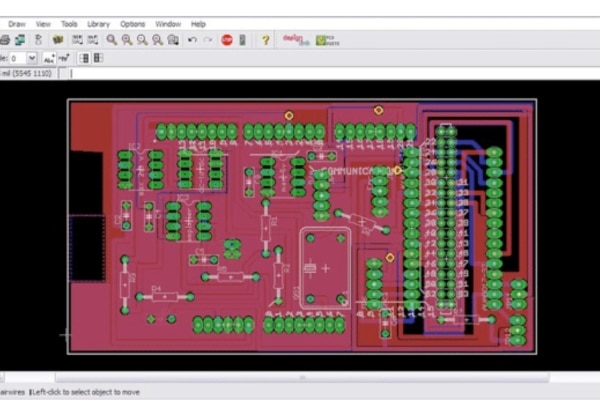Open the DesignLink icon
The width and height of the screenshot is (600, 400).
pos(296,40)
